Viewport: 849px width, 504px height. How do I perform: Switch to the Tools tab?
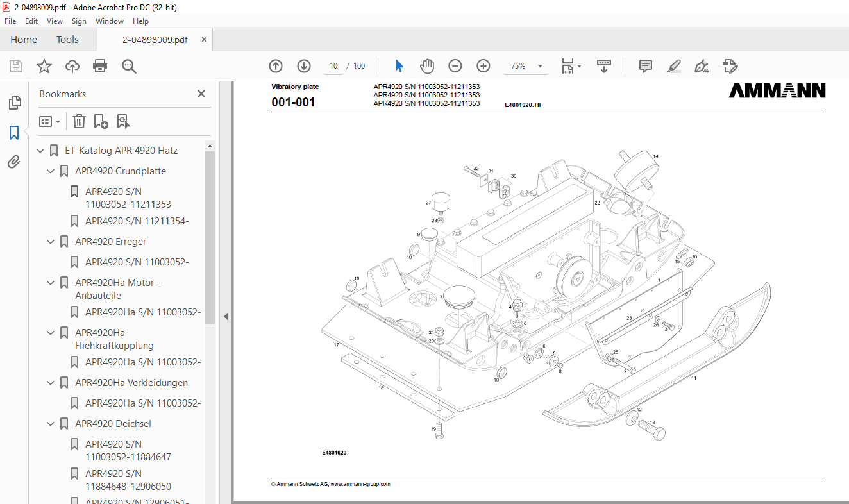point(67,40)
